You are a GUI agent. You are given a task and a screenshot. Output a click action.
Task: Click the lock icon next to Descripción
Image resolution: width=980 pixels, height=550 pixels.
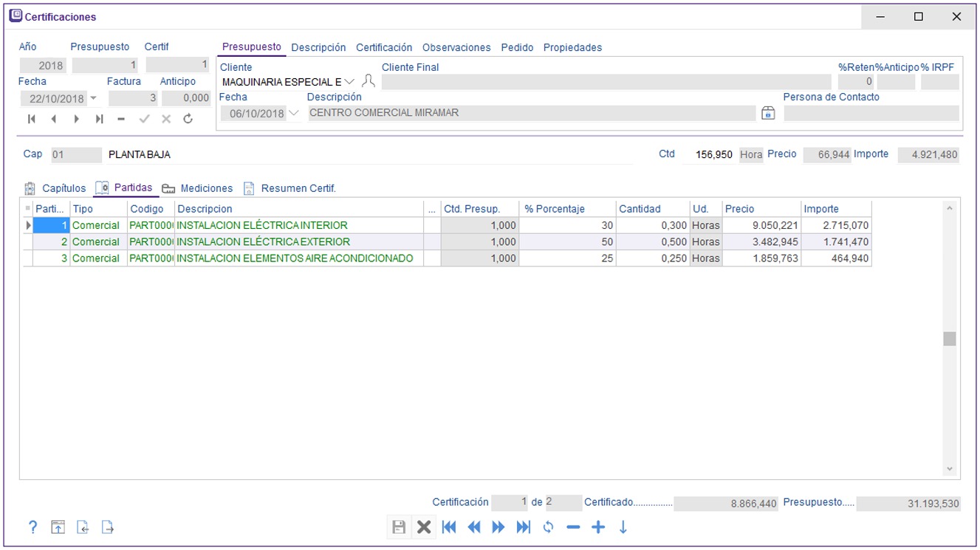(x=768, y=113)
